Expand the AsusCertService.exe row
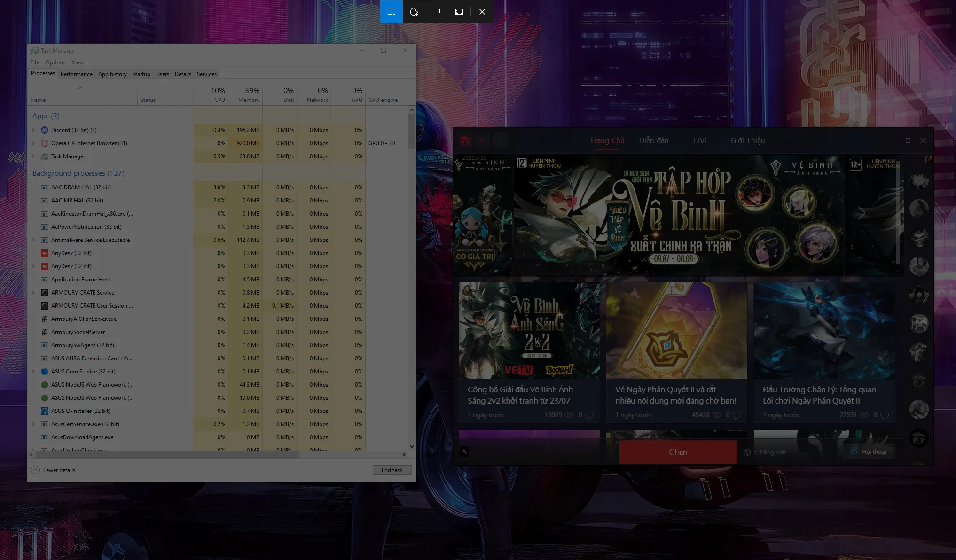 [33, 424]
